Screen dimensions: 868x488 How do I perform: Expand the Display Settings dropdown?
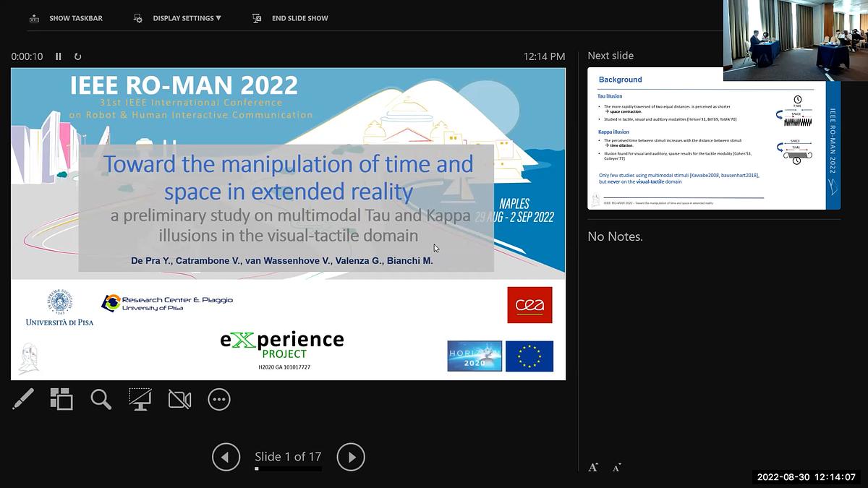click(x=178, y=18)
